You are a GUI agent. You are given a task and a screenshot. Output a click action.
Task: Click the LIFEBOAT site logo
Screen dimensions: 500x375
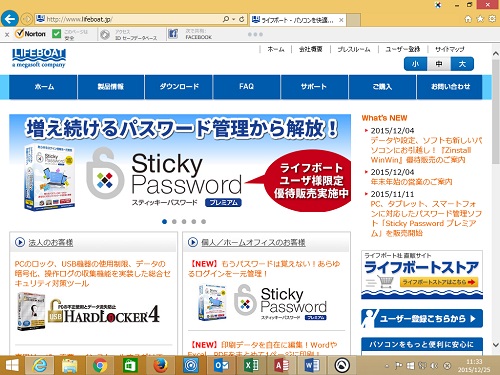click(x=39, y=58)
